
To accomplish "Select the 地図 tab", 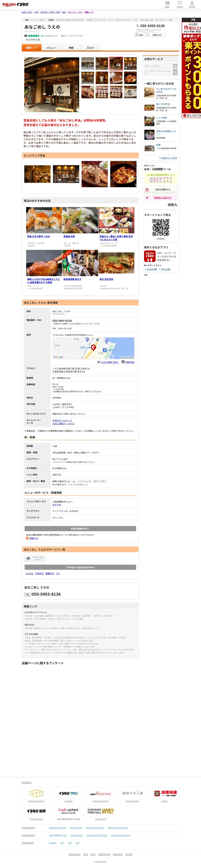I will [71, 48].
